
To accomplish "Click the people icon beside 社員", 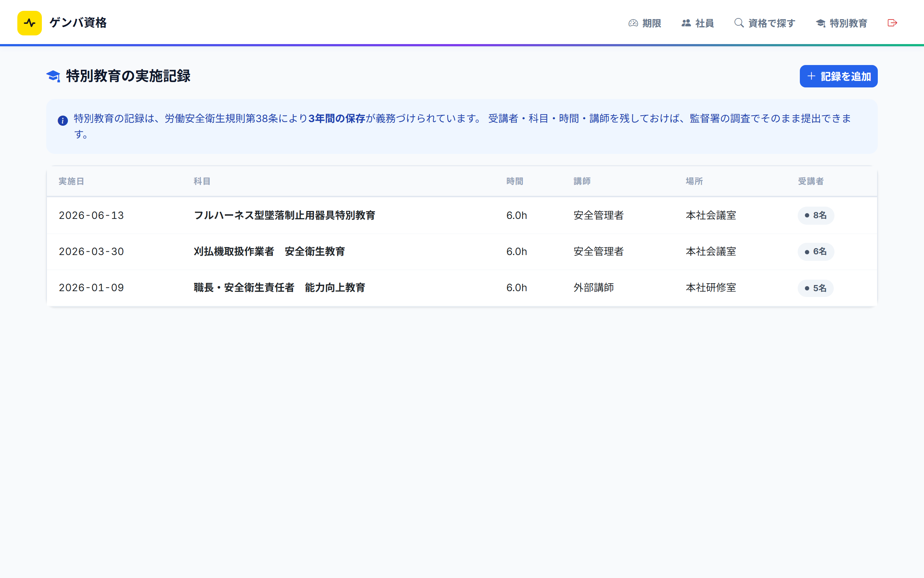I will (686, 23).
